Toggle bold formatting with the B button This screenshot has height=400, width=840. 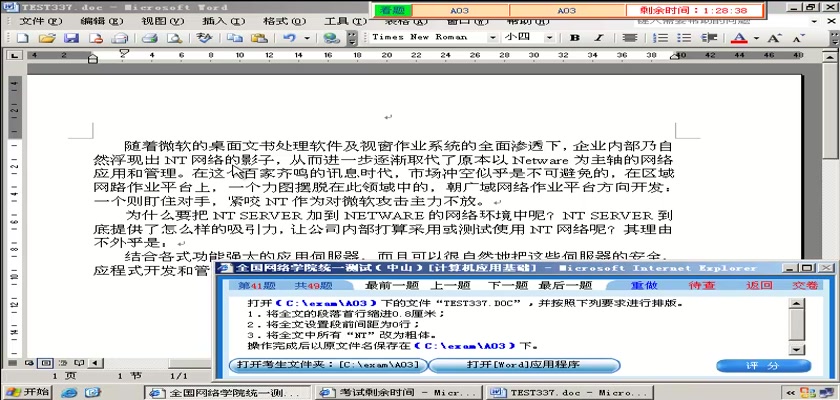coord(575,37)
